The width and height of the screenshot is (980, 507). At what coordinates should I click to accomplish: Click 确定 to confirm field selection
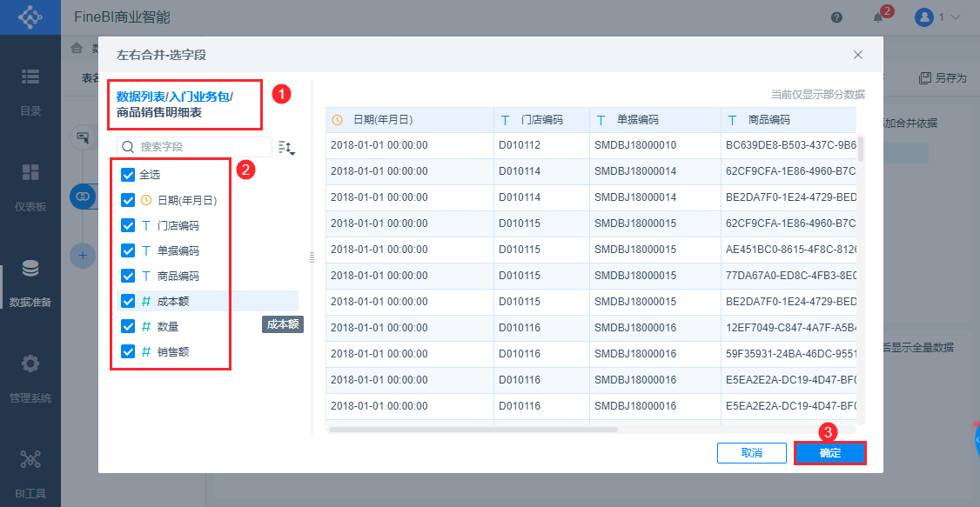[830, 453]
